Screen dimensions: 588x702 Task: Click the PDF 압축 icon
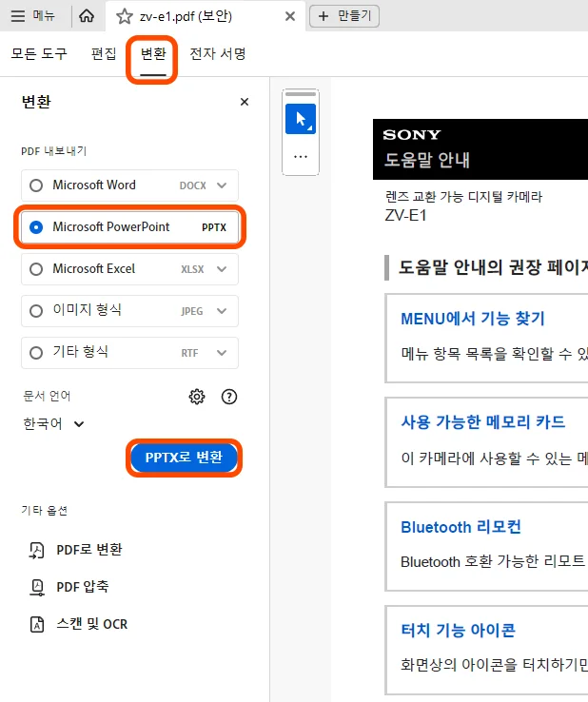tap(37, 587)
